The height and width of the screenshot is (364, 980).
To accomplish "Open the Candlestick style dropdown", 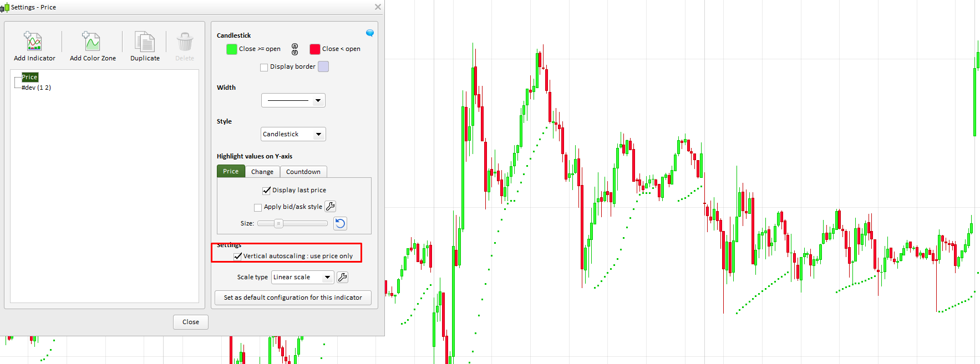I will 293,134.
